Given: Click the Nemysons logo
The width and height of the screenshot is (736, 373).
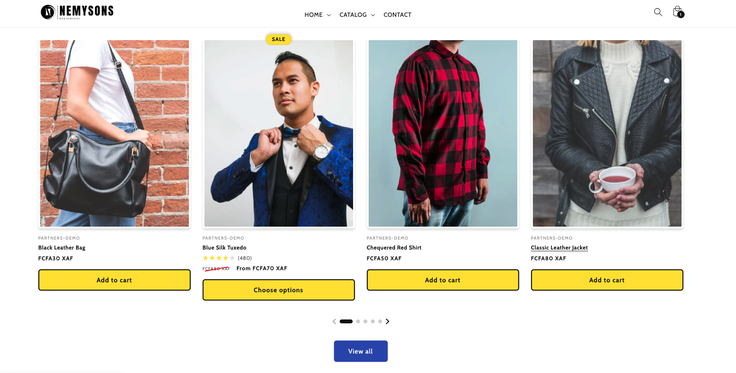Looking at the screenshot, I should 77,12.
